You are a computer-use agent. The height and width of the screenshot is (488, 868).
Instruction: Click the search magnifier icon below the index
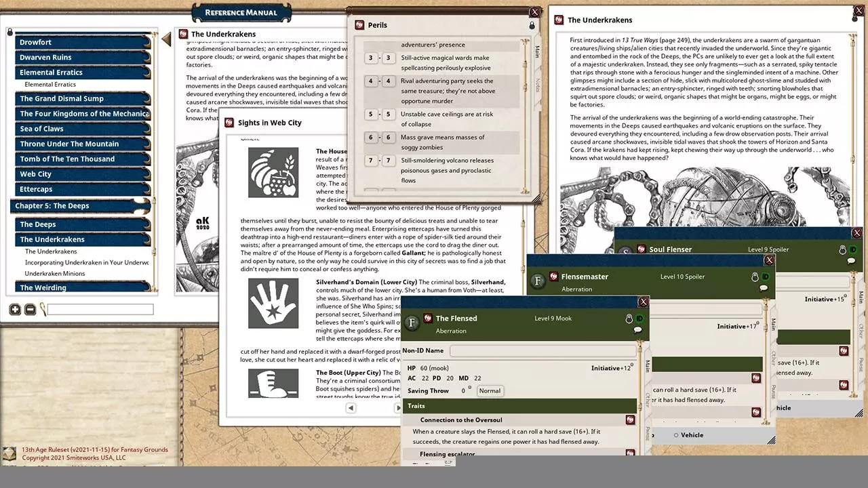tap(43, 310)
